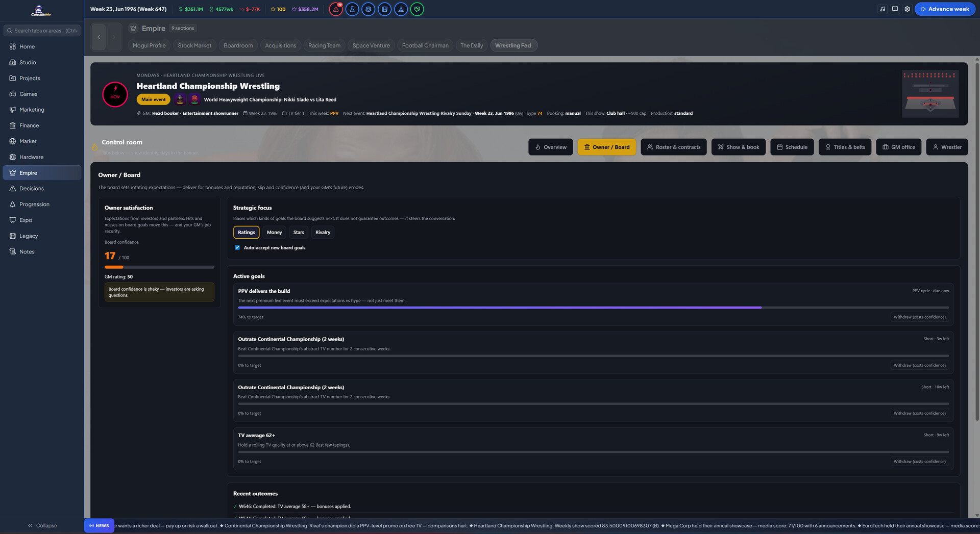Screen dimensions: 980x534
Task: Toggle Auto-accept new board goals checkbox
Action: pyautogui.click(x=237, y=248)
